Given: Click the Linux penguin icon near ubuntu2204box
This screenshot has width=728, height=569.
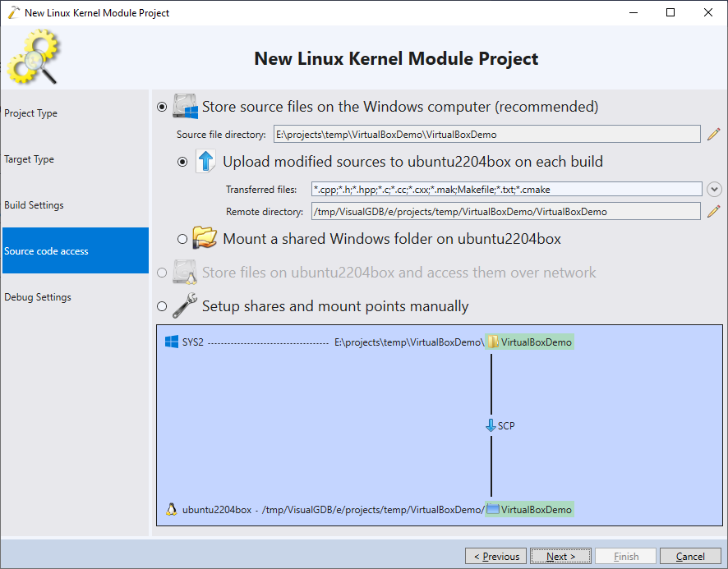Looking at the screenshot, I should pyautogui.click(x=172, y=510).
